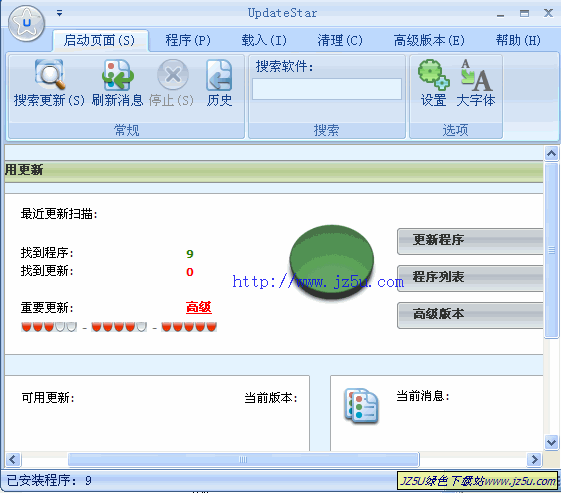Image resolution: width=561 pixels, height=493 pixels.
Task: Click the 程序列表 button
Action: (470, 278)
